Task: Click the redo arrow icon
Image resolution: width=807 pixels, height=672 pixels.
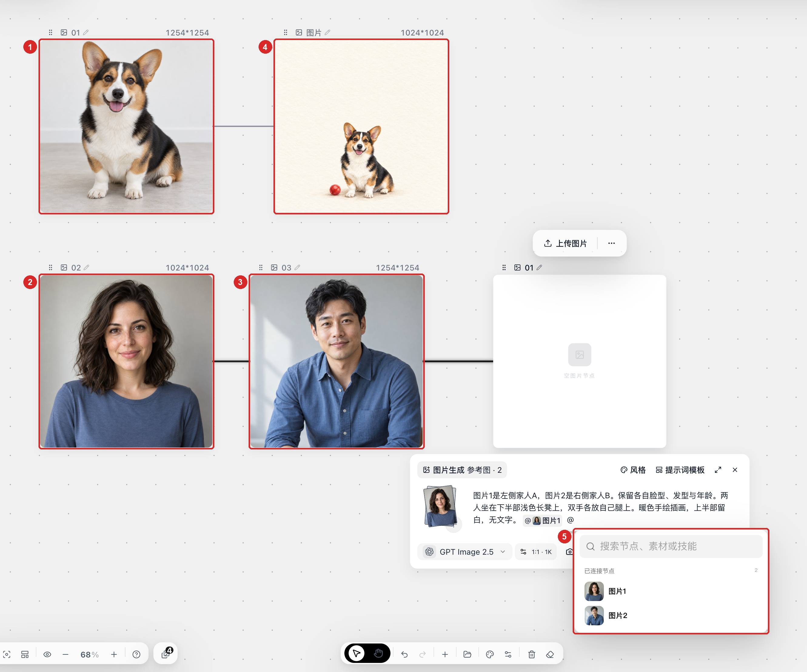Action: click(x=423, y=654)
